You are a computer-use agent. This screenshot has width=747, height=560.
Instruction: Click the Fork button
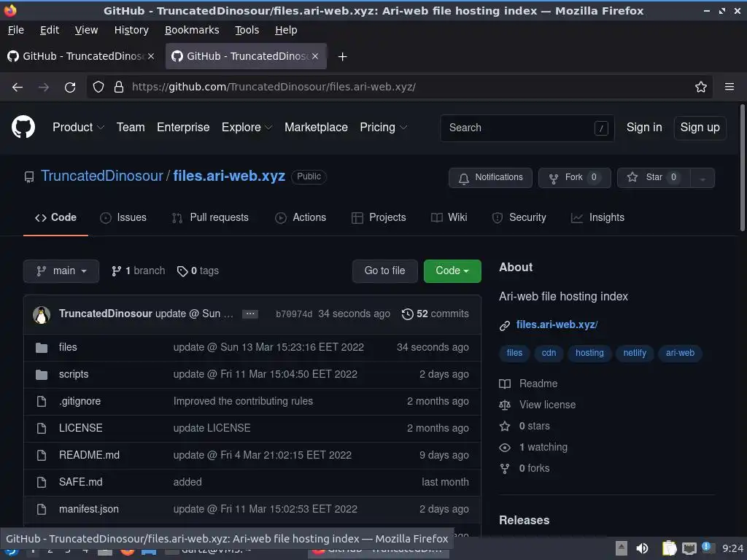coord(575,178)
